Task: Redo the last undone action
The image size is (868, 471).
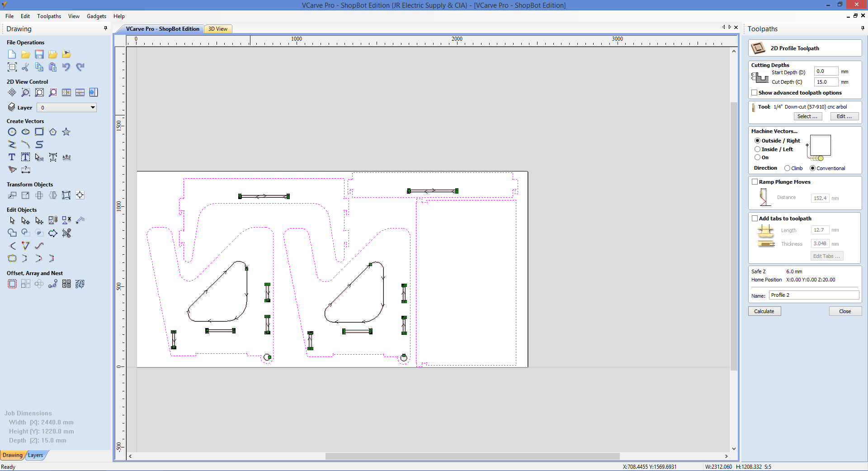Action: tap(80, 67)
